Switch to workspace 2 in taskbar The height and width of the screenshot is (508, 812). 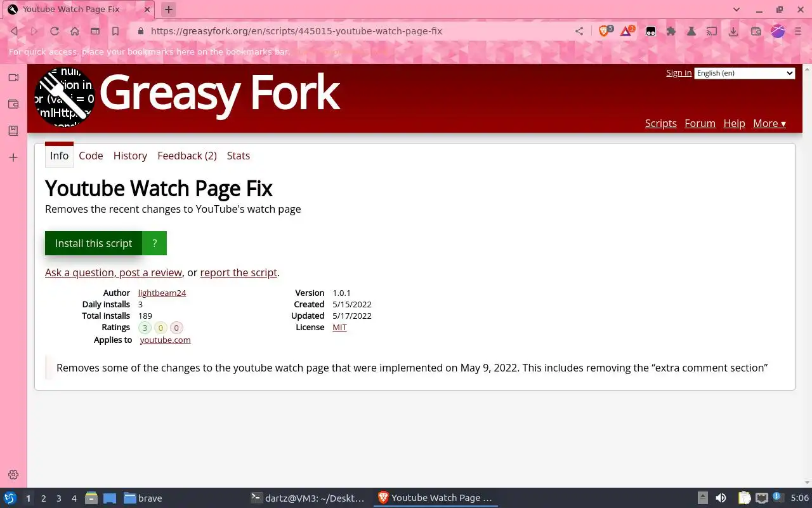43,498
